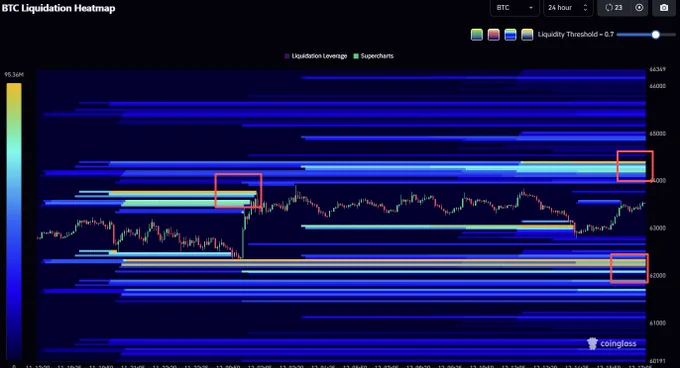Image resolution: width=680 pixels, height=368 pixels.
Task: Select the red-purple gradient color theme swatch
Action: point(494,35)
